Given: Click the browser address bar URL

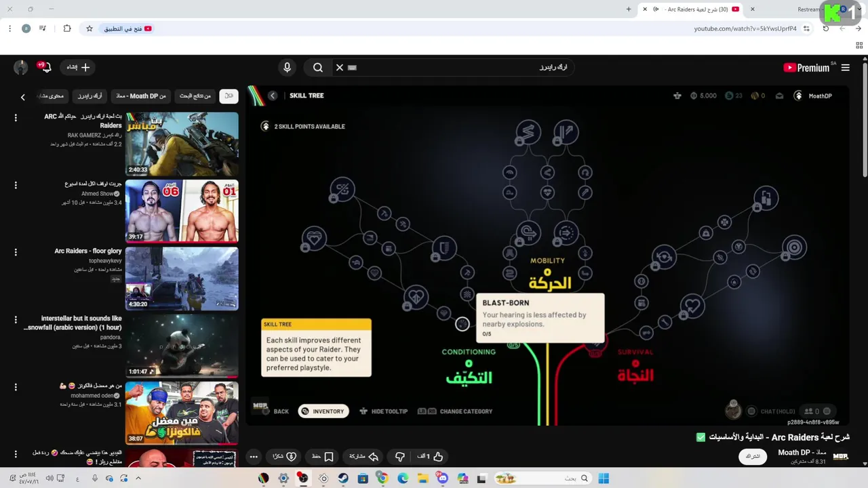Looking at the screenshot, I should [745, 28].
